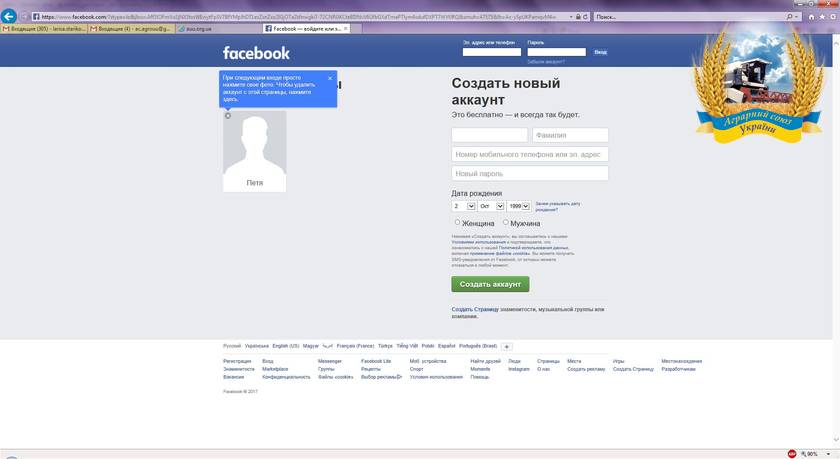Image resolution: width=840 pixels, height=459 pixels.
Task: Open the birth month dropdown
Action: point(491,206)
